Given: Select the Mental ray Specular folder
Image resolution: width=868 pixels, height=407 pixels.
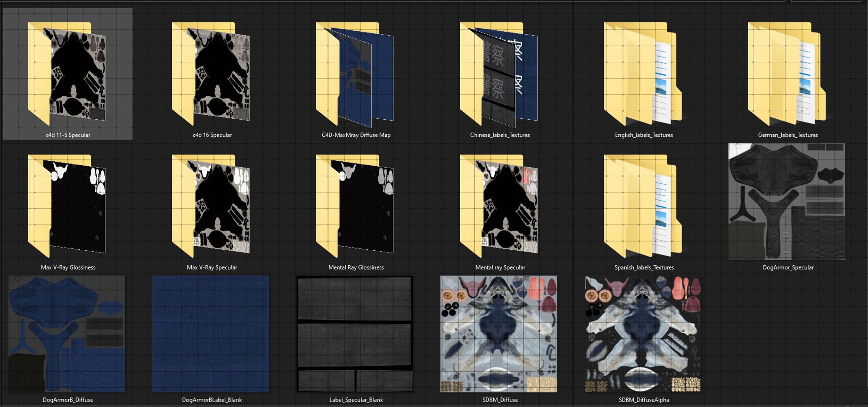Looking at the screenshot, I should point(499,206).
